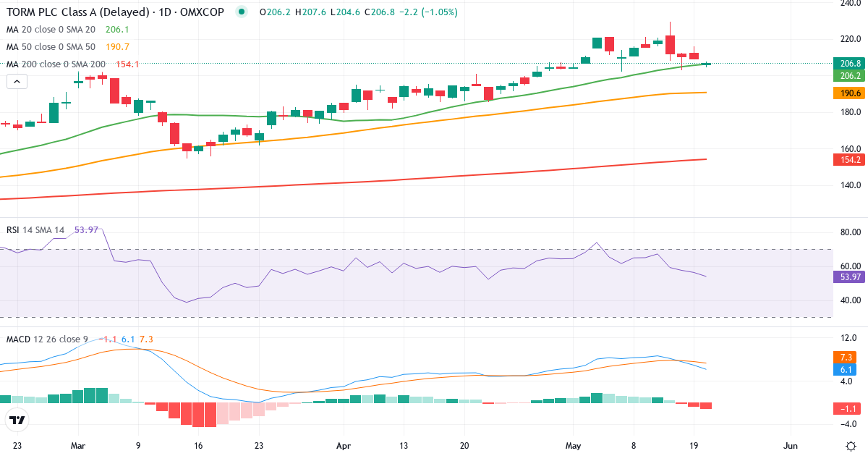Image resolution: width=868 pixels, height=456 pixels.
Task: Collapse the indicator legend chevron
Action: click(17, 82)
